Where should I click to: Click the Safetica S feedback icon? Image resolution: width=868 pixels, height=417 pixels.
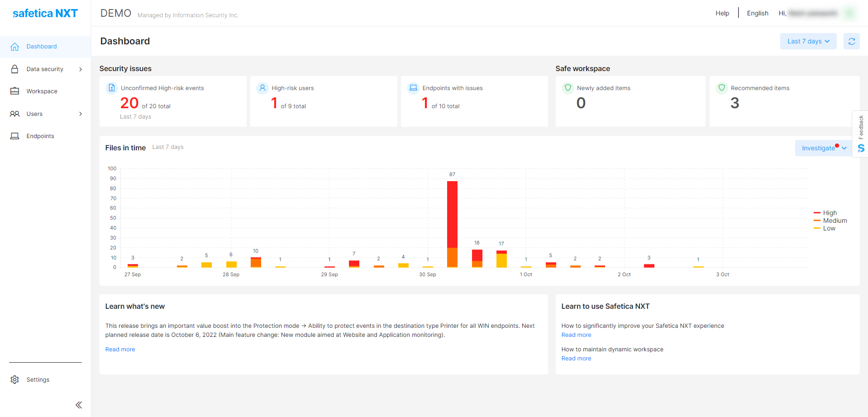tap(861, 148)
